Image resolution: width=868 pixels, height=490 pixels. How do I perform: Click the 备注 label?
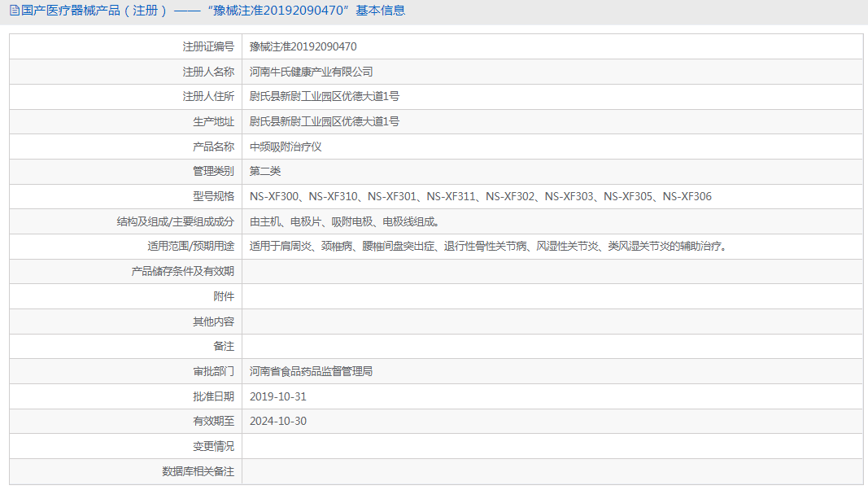pyautogui.click(x=224, y=346)
